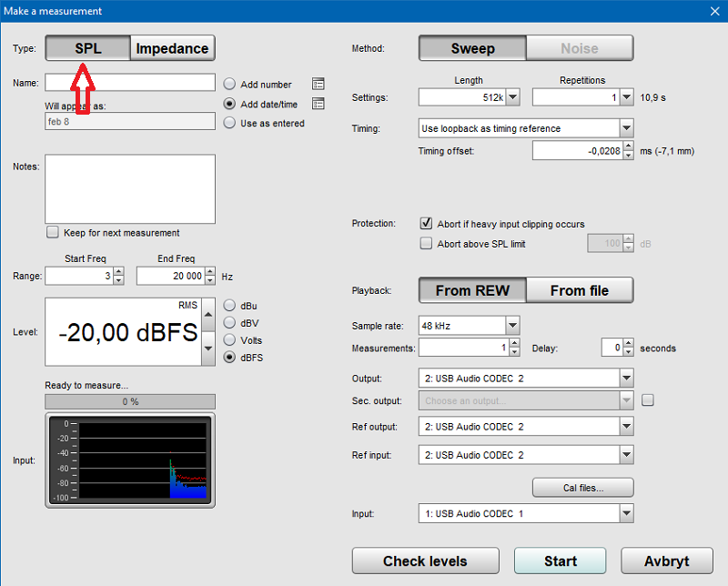728x586 pixels.
Task: Start the measurement
Action: point(560,561)
